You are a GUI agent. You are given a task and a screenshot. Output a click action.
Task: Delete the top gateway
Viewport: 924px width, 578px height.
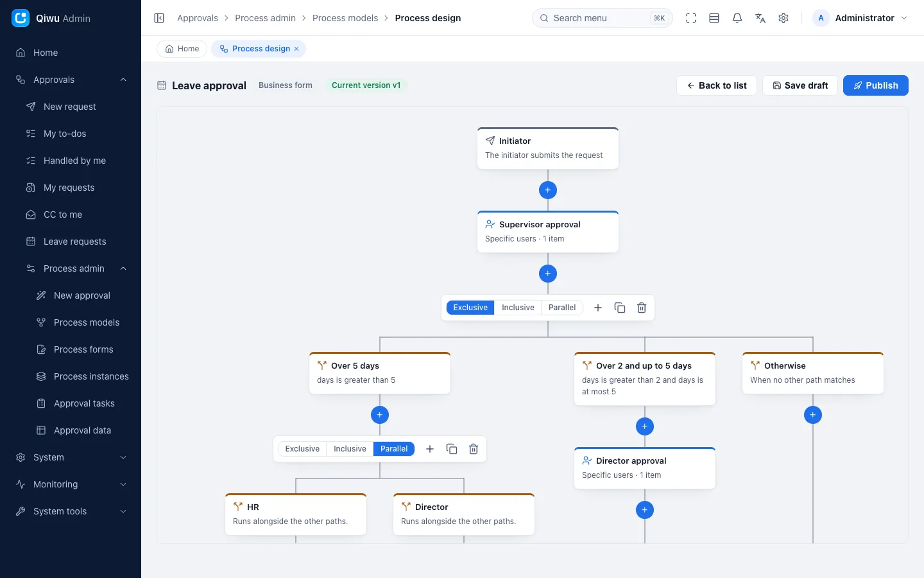click(642, 308)
